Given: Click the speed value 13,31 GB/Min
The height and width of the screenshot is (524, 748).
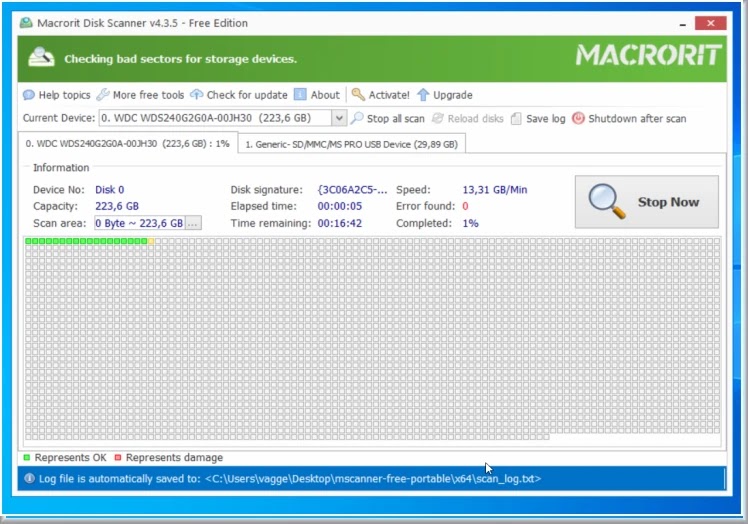Looking at the screenshot, I should [495, 189].
